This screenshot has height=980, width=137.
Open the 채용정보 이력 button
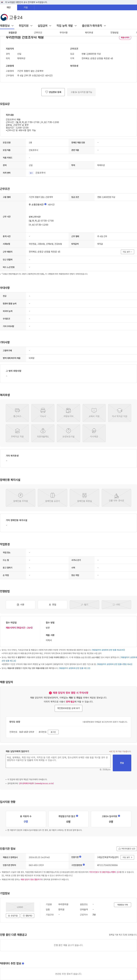(123, 905)
